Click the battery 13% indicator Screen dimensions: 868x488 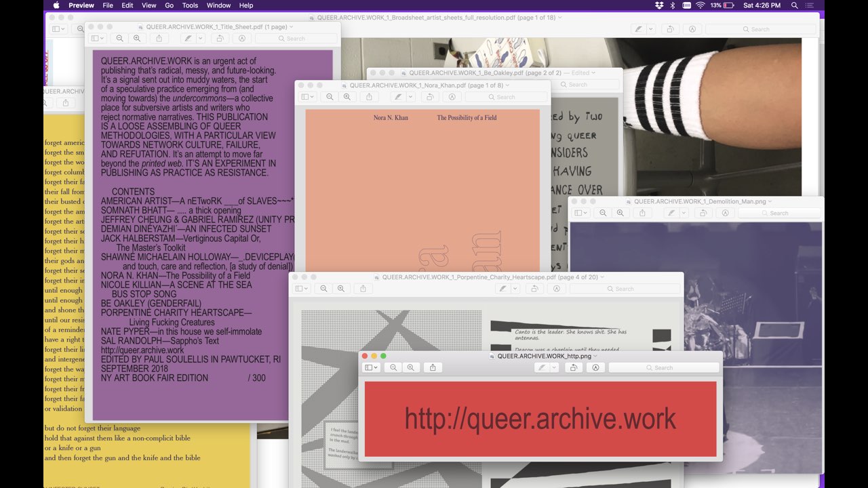pos(723,5)
